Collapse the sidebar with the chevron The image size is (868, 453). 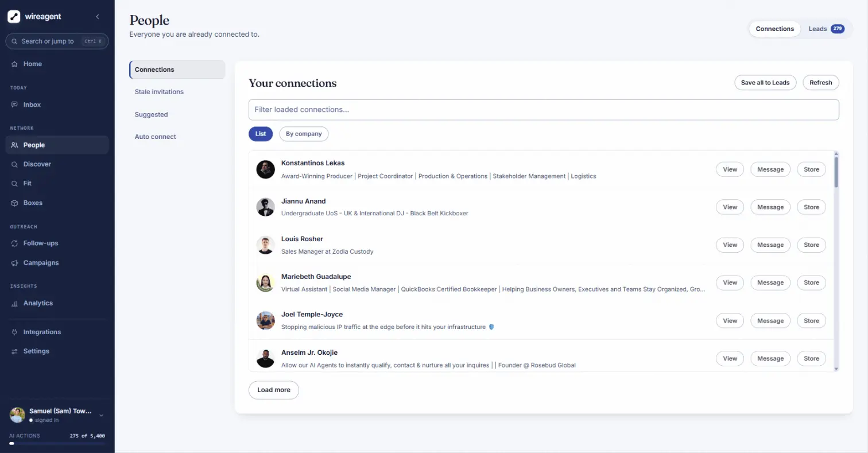tap(97, 17)
